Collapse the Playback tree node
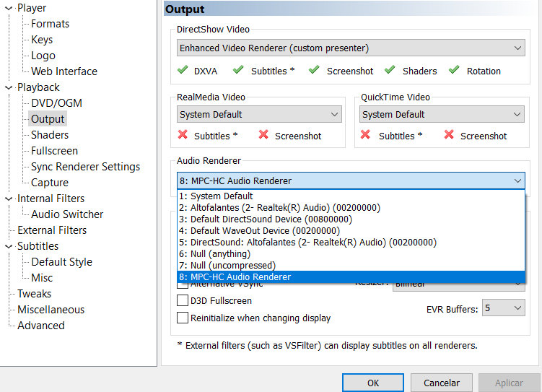Viewport: 542px width, 392px height. pos(9,87)
